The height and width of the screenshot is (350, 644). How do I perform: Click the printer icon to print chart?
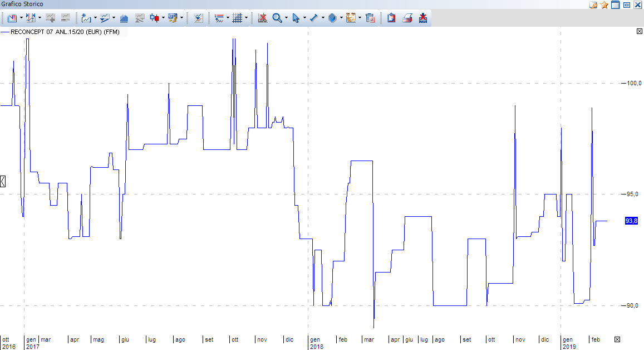pos(407,18)
